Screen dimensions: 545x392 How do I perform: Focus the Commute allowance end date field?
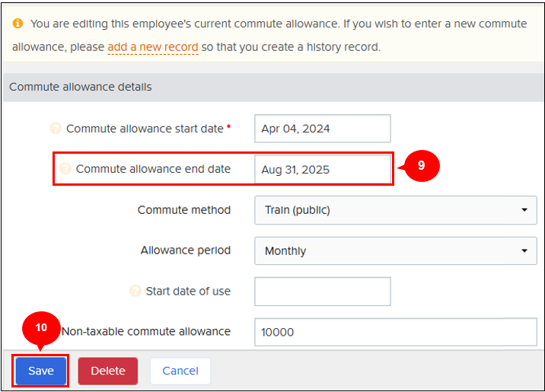pos(323,169)
